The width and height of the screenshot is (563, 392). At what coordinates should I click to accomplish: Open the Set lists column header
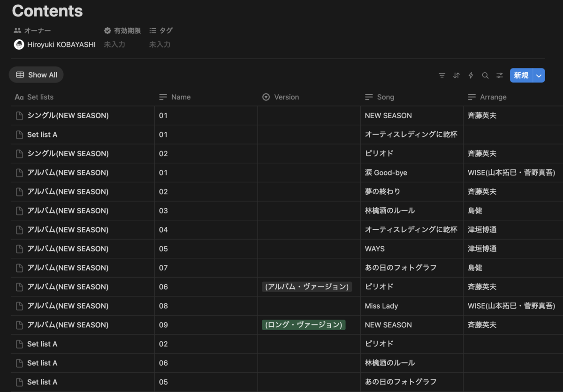(83, 97)
